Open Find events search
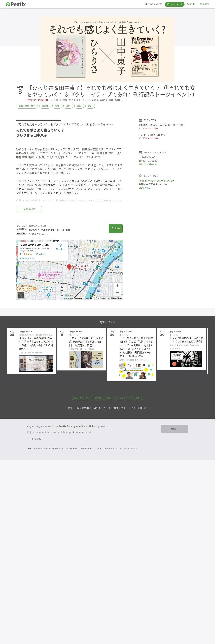Screen dimensions: 215x644 [153, 4]
